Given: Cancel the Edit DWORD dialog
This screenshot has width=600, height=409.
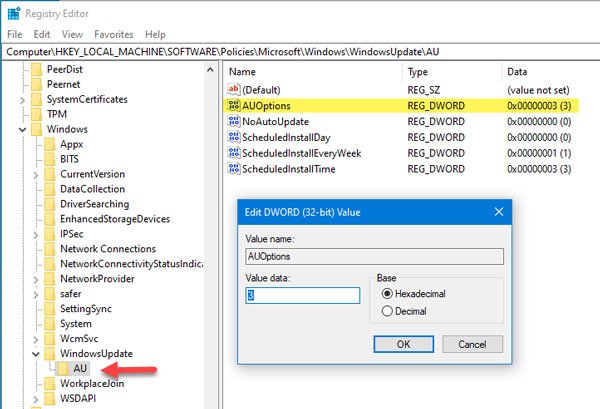Looking at the screenshot, I should click(x=473, y=344).
